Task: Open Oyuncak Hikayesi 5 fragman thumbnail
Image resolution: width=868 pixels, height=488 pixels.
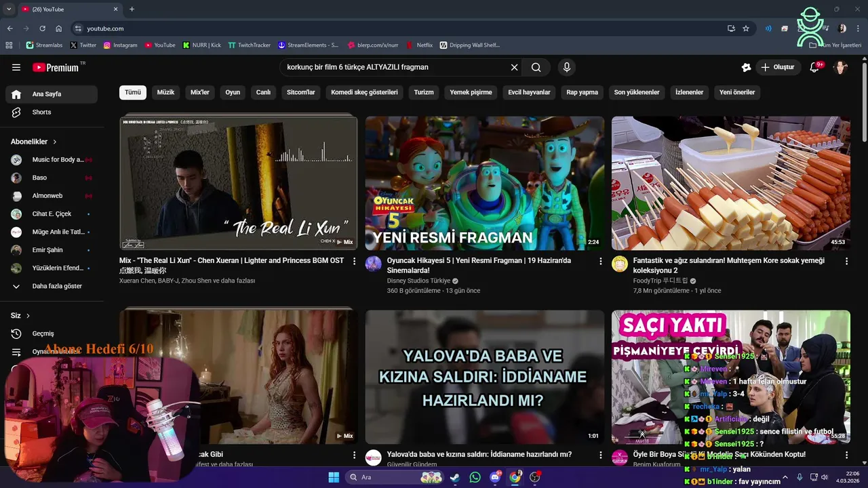Action: (x=485, y=183)
